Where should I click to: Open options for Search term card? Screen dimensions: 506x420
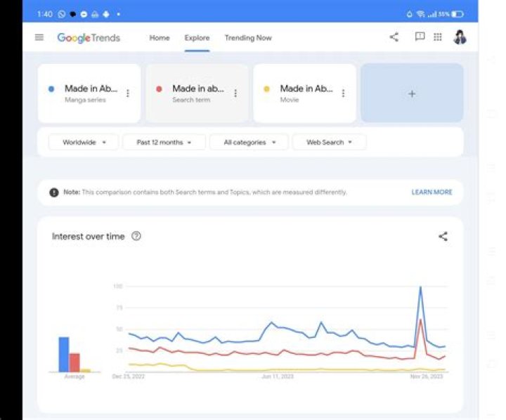[235, 93]
